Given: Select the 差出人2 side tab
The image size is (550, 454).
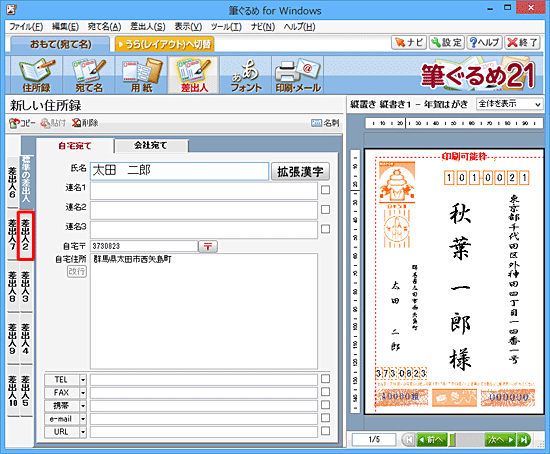Looking at the screenshot, I should click(x=26, y=235).
